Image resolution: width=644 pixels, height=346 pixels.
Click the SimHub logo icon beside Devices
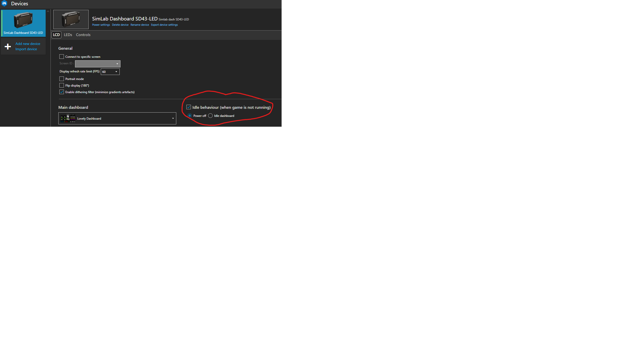pyautogui.click(x=4, y=4)
